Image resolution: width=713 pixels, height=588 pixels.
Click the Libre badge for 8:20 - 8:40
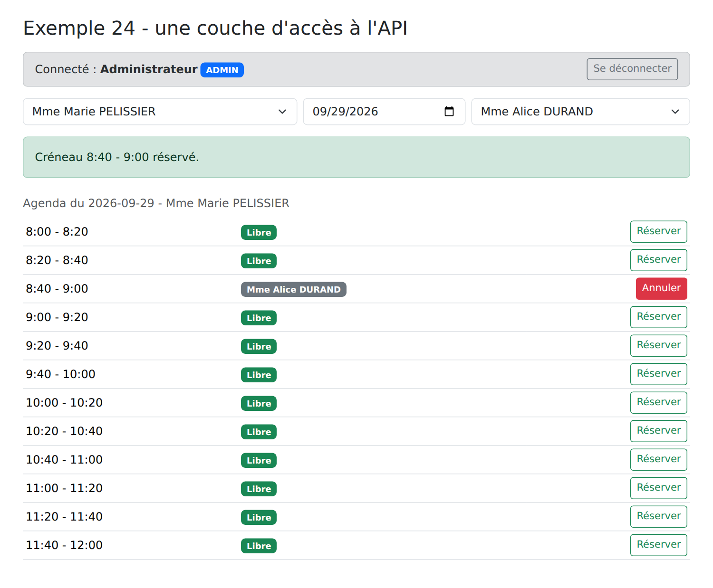[259, 261]
